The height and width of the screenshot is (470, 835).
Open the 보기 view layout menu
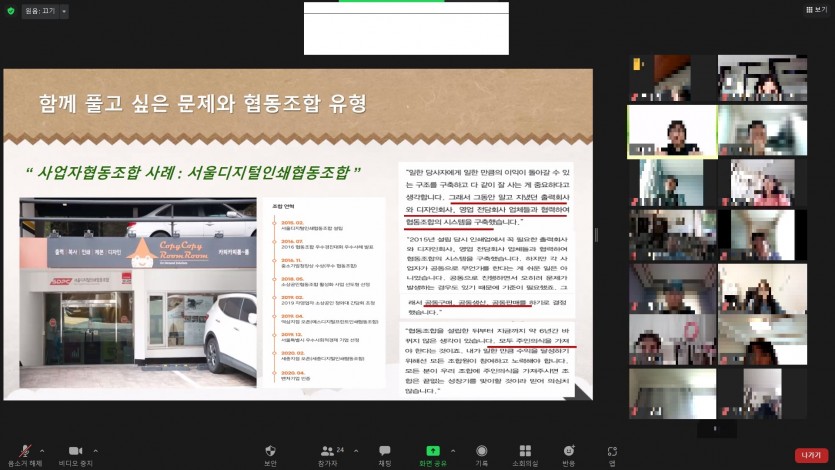[816, 10]
